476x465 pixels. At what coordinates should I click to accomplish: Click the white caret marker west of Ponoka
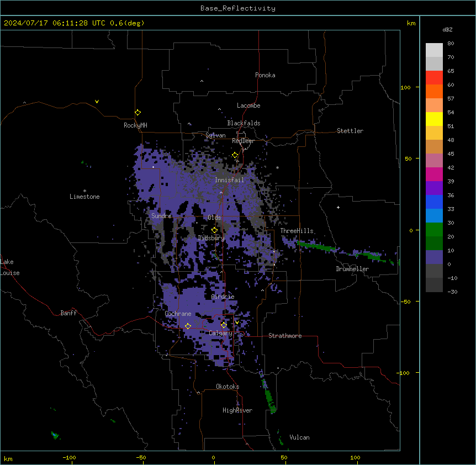pyautogui.click(x=202, y=81)
